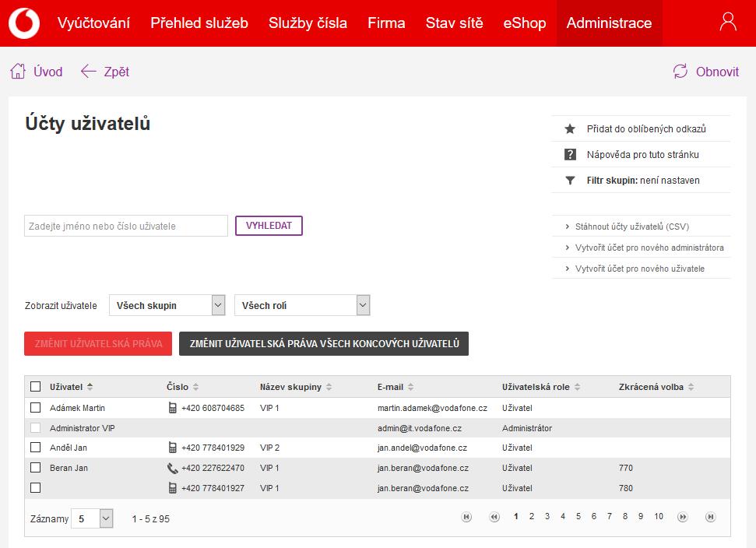This screenshot has height=548, width=756.
Task: Sort by Název skupiny column arrows
Action: coord(329,387)
